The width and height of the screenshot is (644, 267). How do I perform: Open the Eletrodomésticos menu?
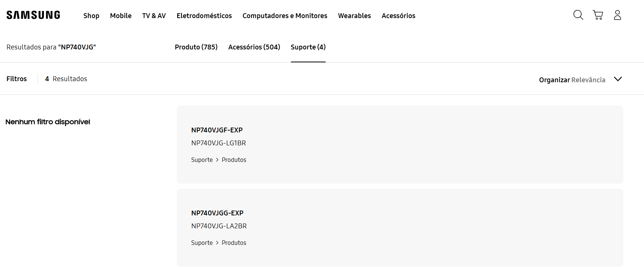click(204, 16)
